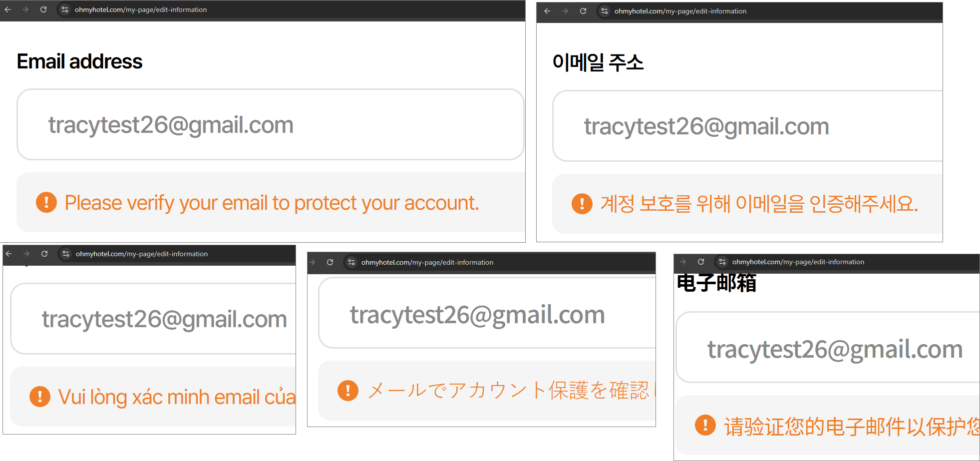Click the orange warning icon beside 'Please verify'

46,202
